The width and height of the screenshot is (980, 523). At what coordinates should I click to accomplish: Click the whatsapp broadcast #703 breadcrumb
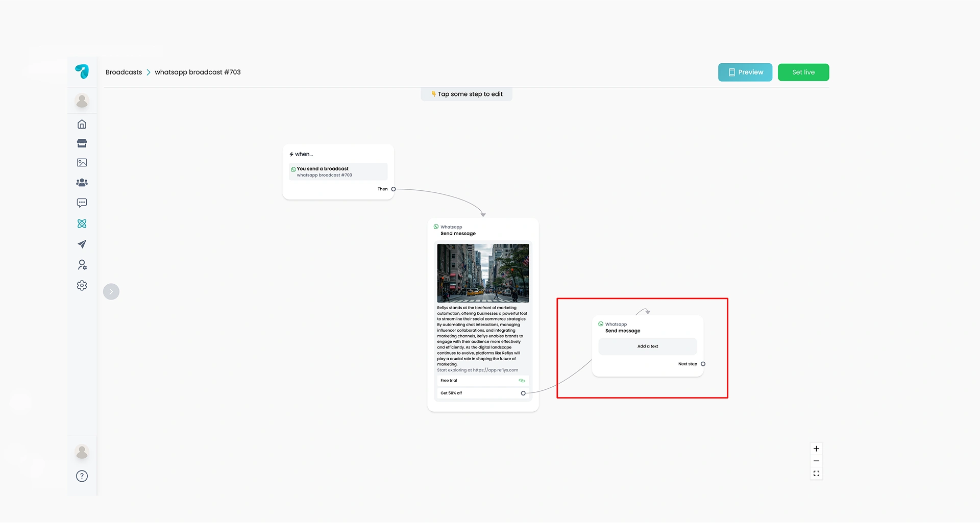pyautogui.click(x=198, y=72)
